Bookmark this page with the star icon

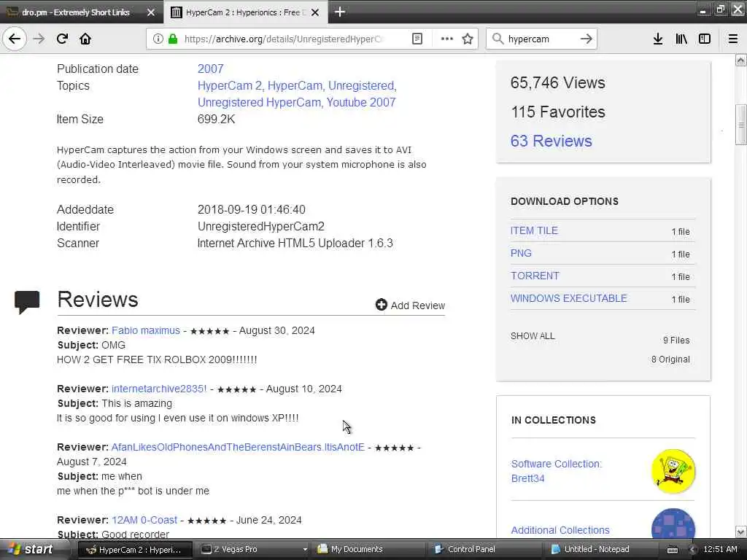tap(468, 39)
